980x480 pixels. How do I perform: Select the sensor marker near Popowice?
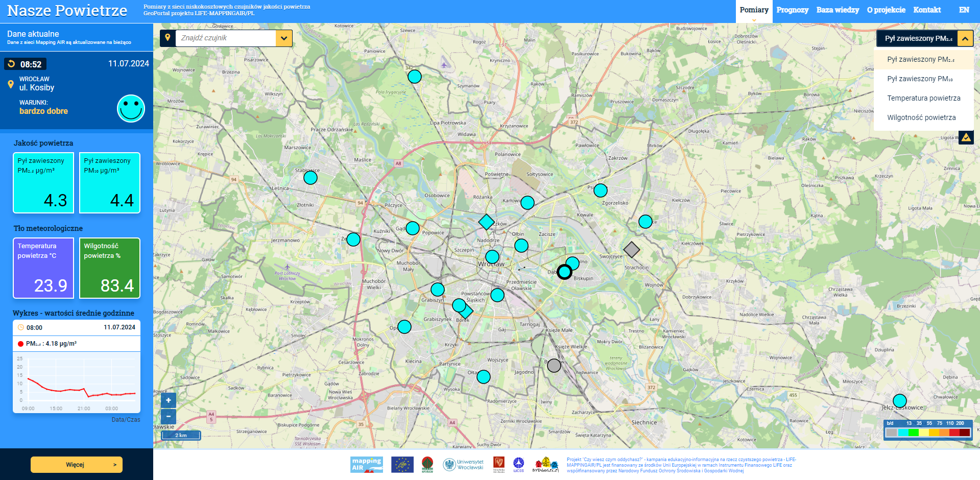413,228
